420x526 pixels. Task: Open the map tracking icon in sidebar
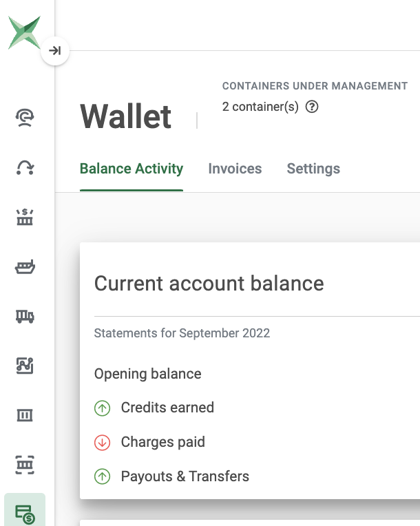pyautogui.click(x=25, y=366)
